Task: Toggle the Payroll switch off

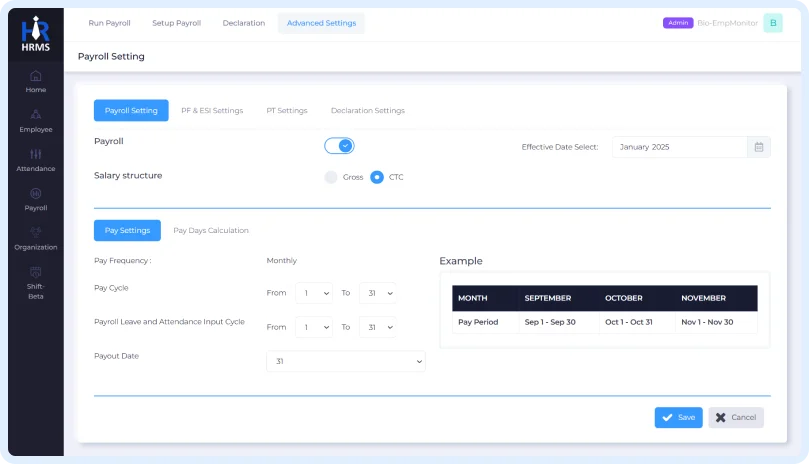Action: click(x=339, y=146)
